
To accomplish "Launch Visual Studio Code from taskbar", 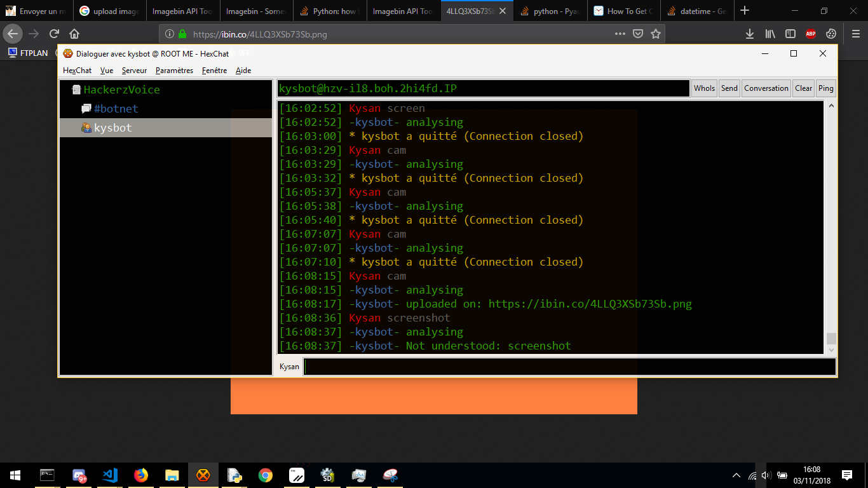I will (110, 475).
